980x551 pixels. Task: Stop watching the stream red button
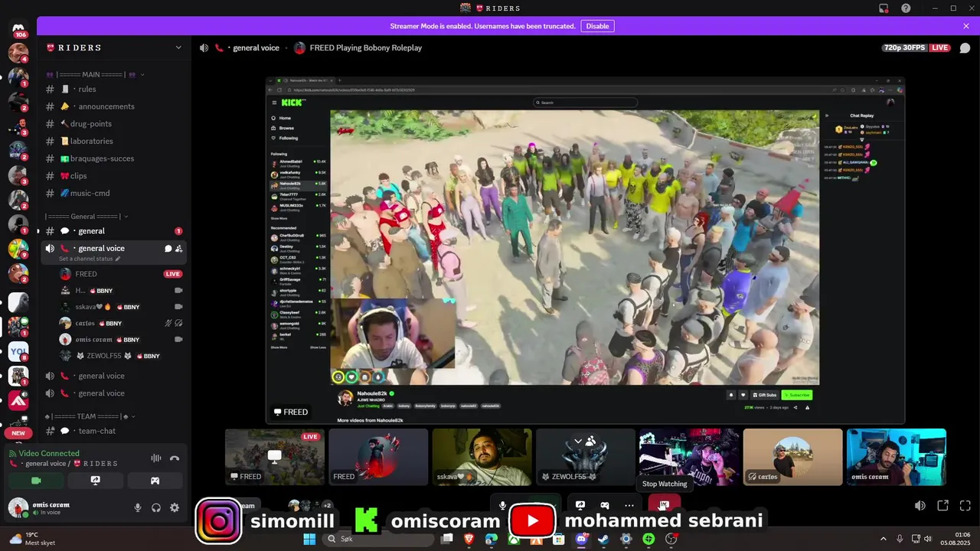pos(664,505)
